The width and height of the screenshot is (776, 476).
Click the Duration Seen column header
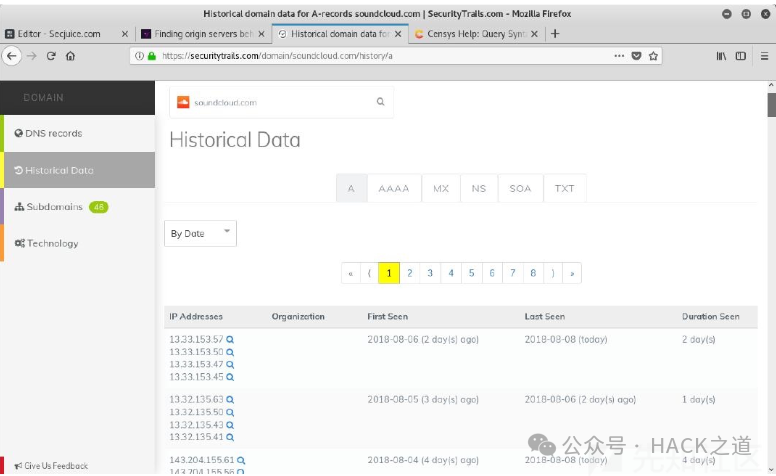711,317
